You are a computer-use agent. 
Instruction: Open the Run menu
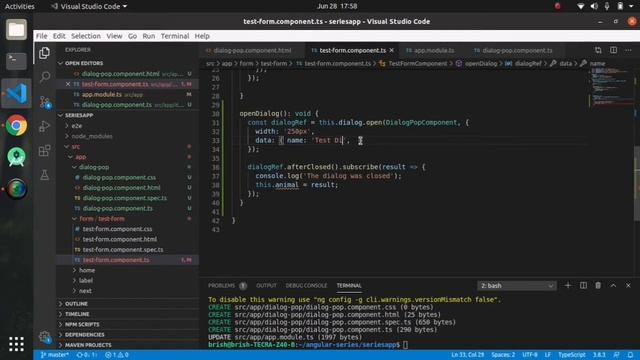(149, 36)
